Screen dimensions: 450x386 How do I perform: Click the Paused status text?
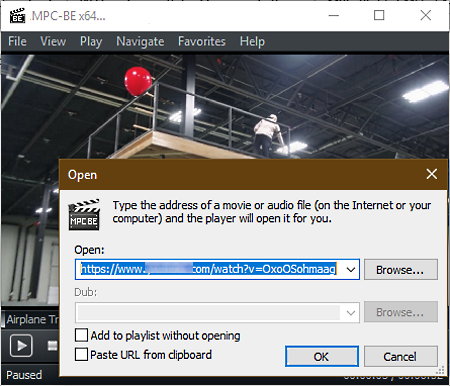click(x=24, y=375)
